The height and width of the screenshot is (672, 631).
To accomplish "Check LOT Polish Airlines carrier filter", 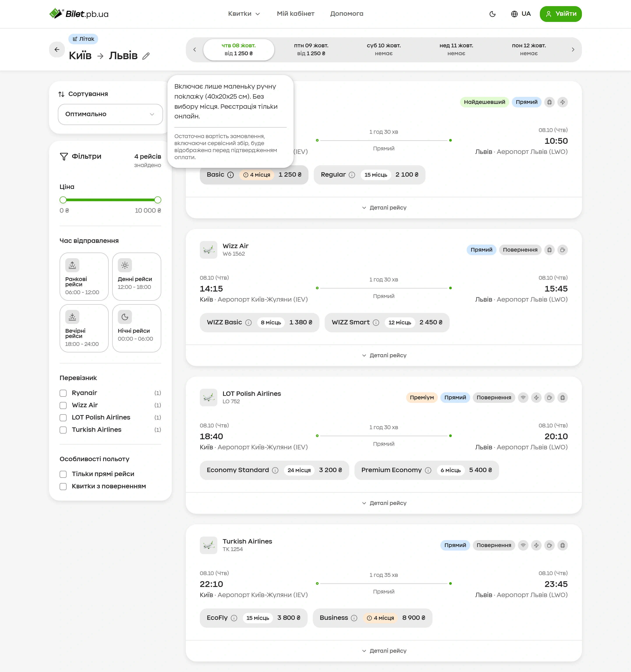I will click(x=63, y=418).
